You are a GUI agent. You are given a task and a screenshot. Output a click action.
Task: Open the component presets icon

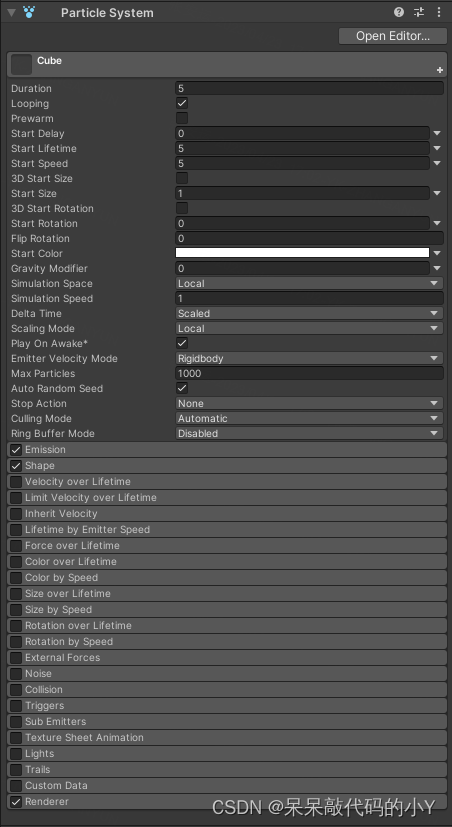tap(419, 12)
